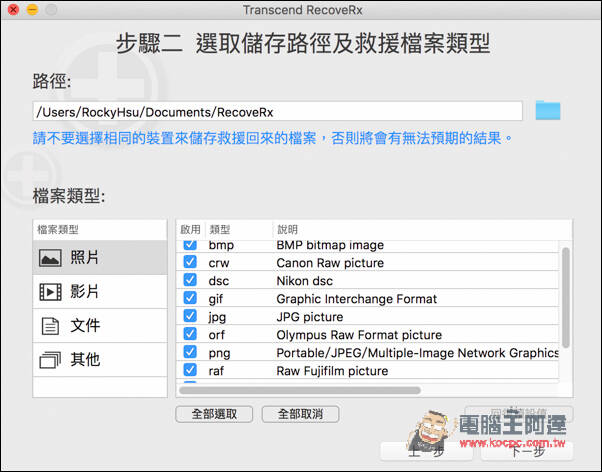Click the 'JPG picture' description
The width and height of the screenshot is (602, 472).
(x=310, y=317)
